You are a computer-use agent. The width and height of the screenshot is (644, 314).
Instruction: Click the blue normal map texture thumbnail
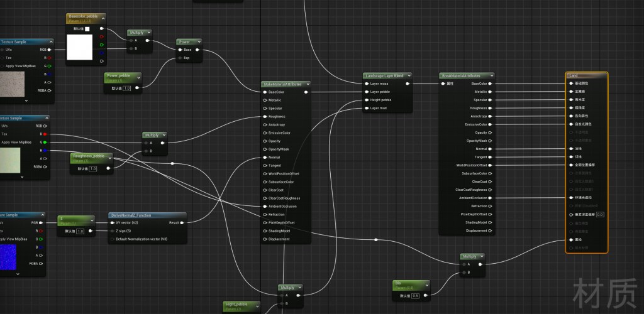point(8,257)
